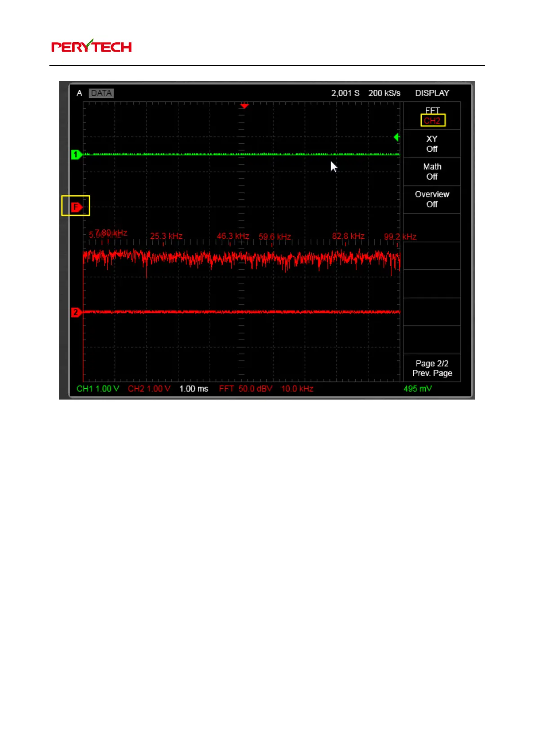The width and height of the screenshot is (535, 756).
Task: Open the link under the Perytech logo
Action: point(92,64)
